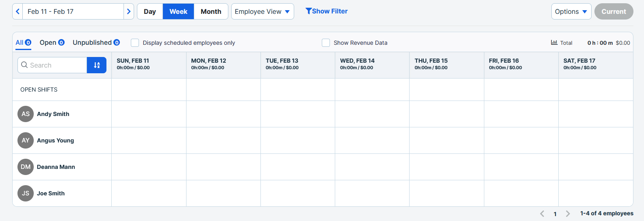Enable Display scheduled employees only

135,43
